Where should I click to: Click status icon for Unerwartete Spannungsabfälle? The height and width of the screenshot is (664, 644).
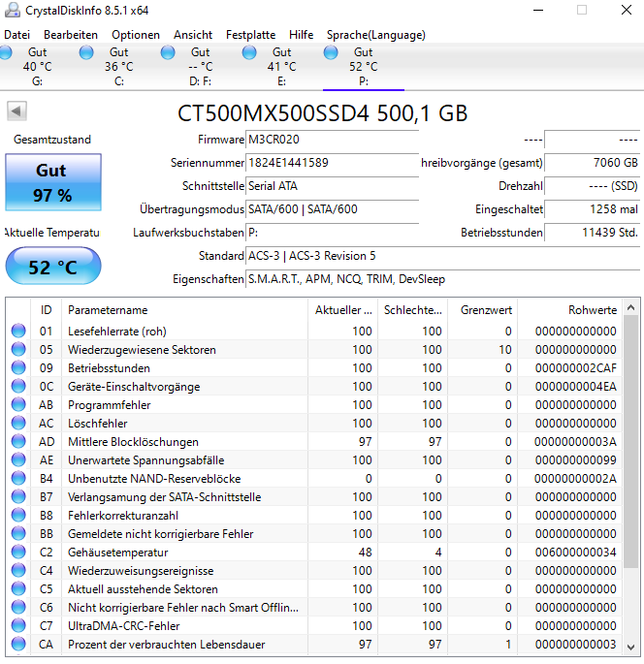click(x=18, y=459)
